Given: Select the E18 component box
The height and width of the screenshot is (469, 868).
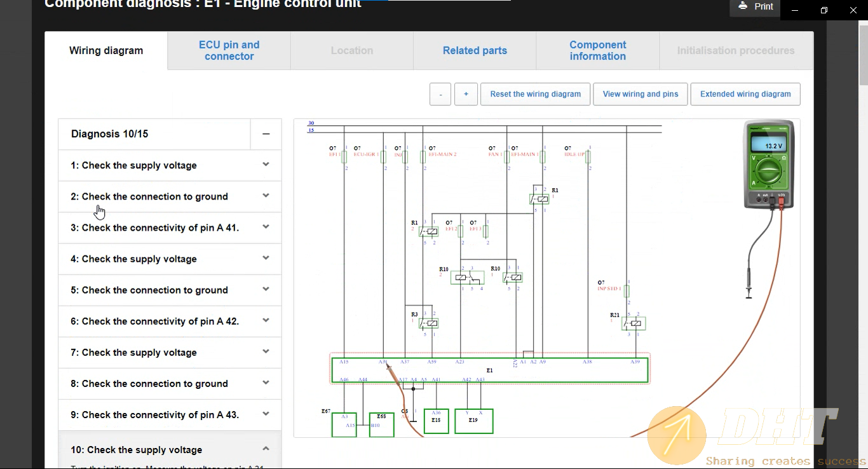Looking at the screenshot, I should click(436, 421).
